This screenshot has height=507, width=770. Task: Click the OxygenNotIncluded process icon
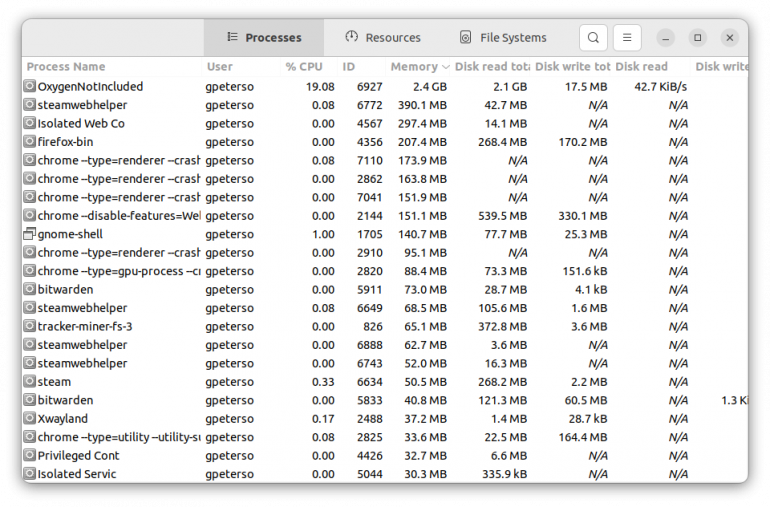click(x=30, y=86)
